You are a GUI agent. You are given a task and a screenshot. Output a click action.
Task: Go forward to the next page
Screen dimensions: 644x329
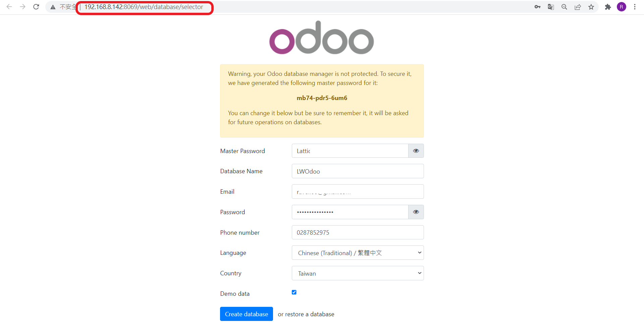pyautogui.click(x=22, y=7)
